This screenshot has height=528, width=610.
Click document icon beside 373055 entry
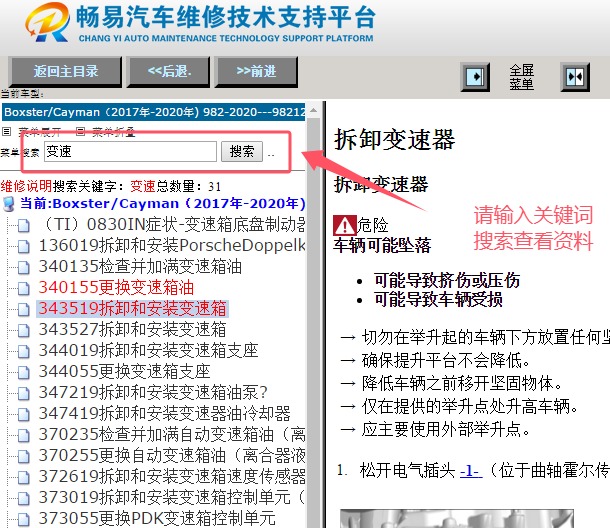tap(24, 519)
